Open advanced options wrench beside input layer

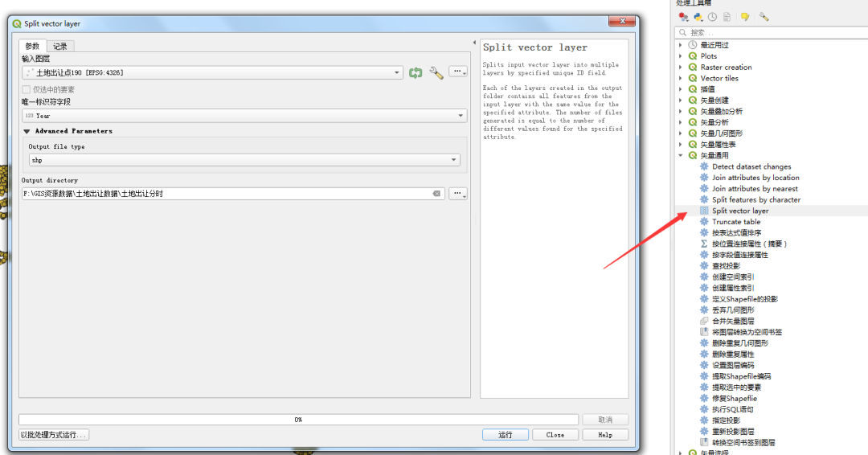coord(436,72)
